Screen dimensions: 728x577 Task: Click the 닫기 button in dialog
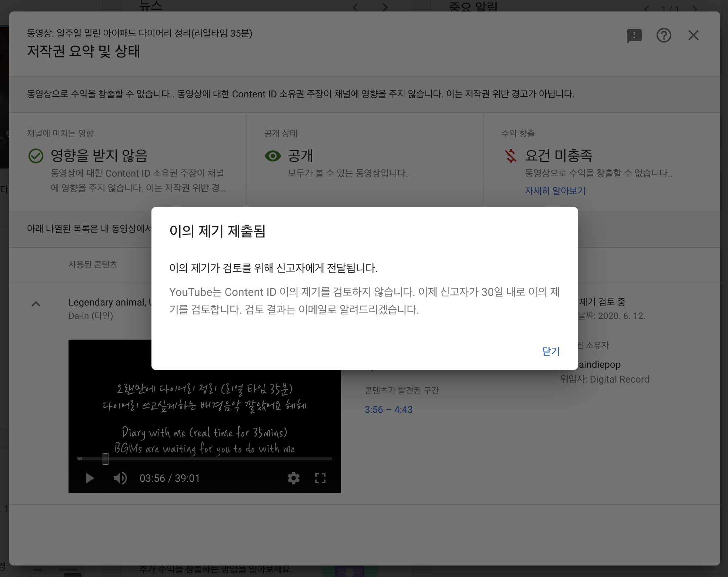click(551, 351)
